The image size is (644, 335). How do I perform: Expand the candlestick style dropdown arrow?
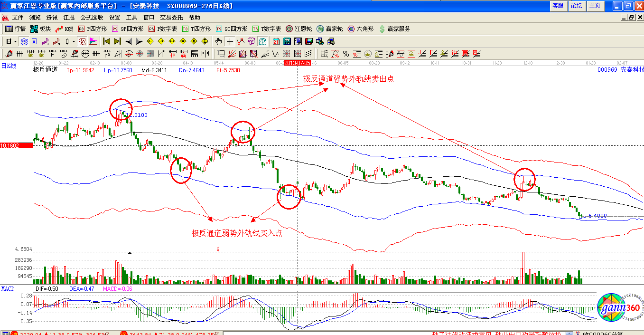(74, 41)
